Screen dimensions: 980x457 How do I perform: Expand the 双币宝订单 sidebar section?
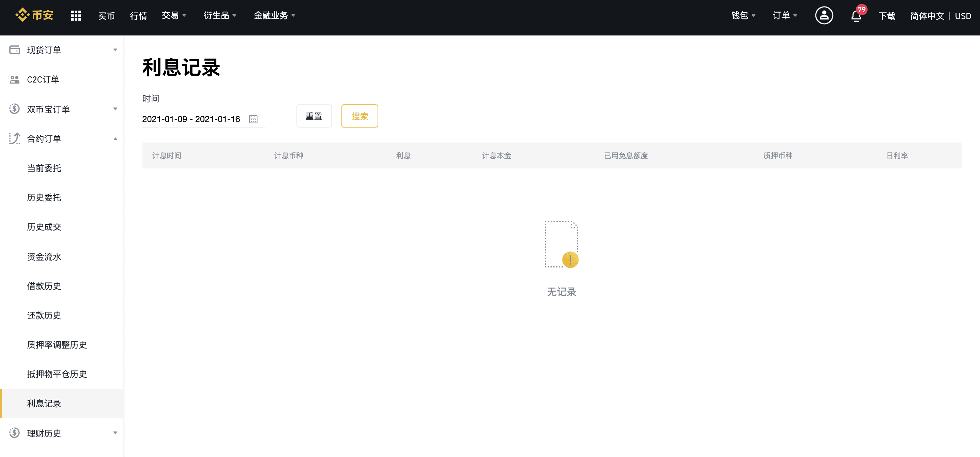coord(115,109)
